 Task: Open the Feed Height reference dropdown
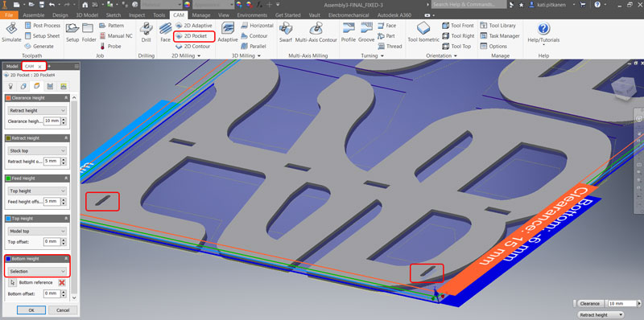(x=37, y=191)
